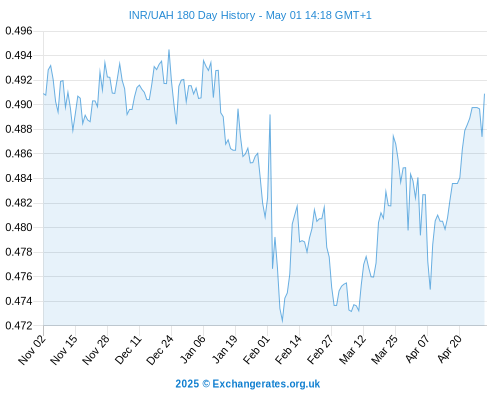Select the Mar 12 date label

pyautogui.click(x=352, y=349)
